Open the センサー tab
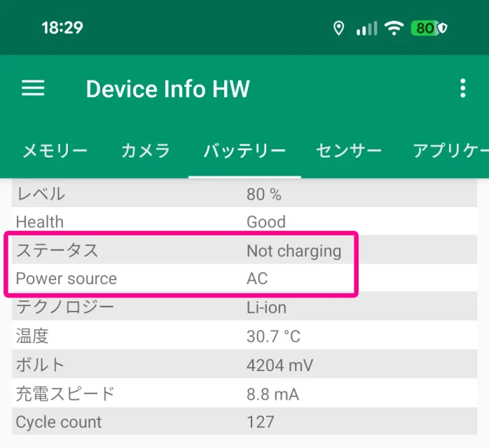 point(348,150)
